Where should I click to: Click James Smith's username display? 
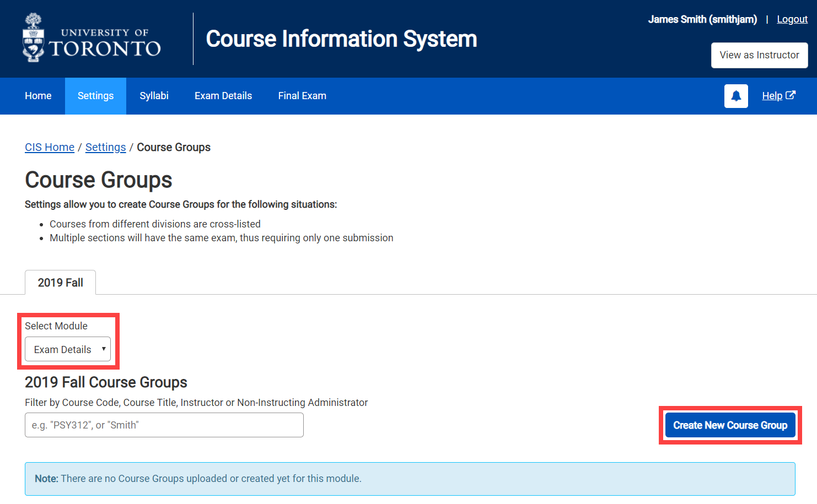[x=702, y=19]
